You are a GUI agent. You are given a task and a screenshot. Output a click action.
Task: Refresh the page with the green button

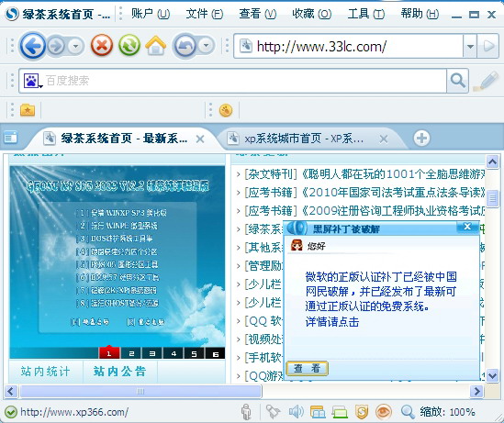click(x=129, y=45)
